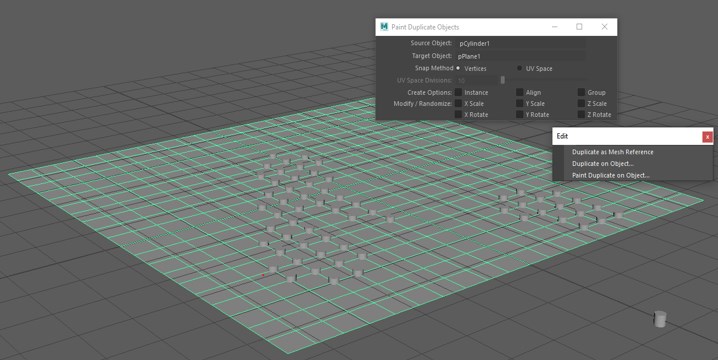Click the Maya logo icon in dialog title
718x360 pixels.
click(x=384, y=27)
